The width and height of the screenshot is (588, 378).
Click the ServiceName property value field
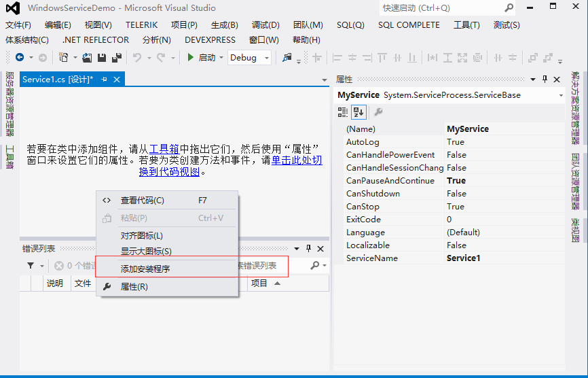click(x=504, y=258)
